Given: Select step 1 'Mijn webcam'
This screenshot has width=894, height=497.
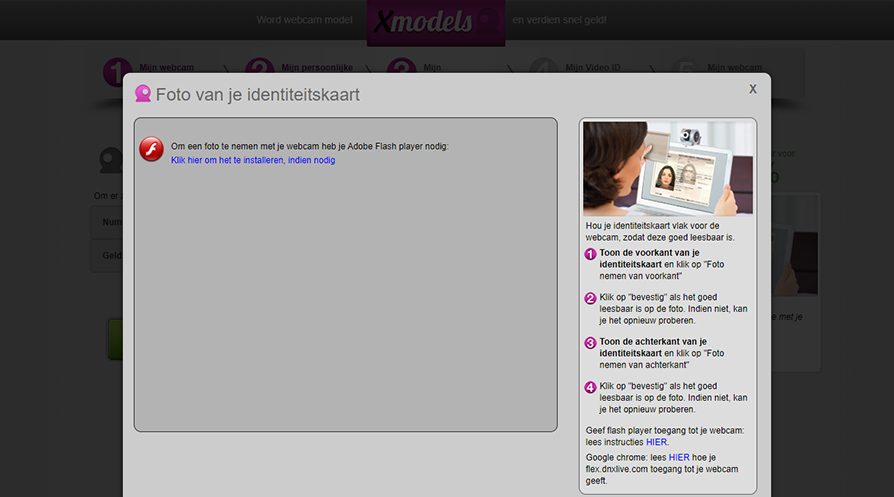Looking at the screenshot, I should coord(118,68).
